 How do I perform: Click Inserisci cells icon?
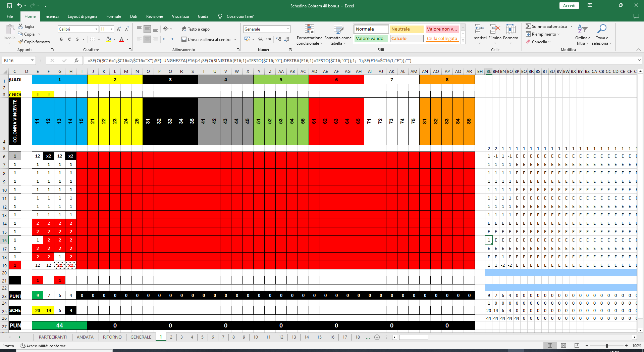[479, 30]
